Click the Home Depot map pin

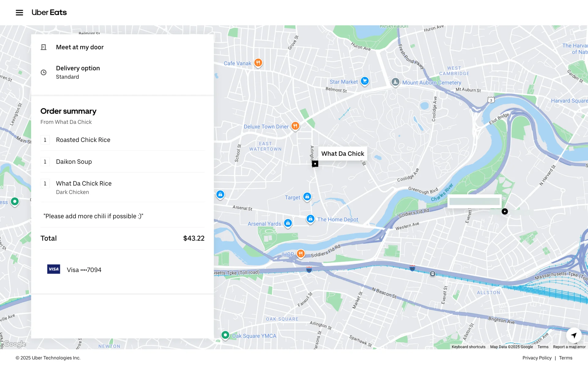tap(310, 219)
